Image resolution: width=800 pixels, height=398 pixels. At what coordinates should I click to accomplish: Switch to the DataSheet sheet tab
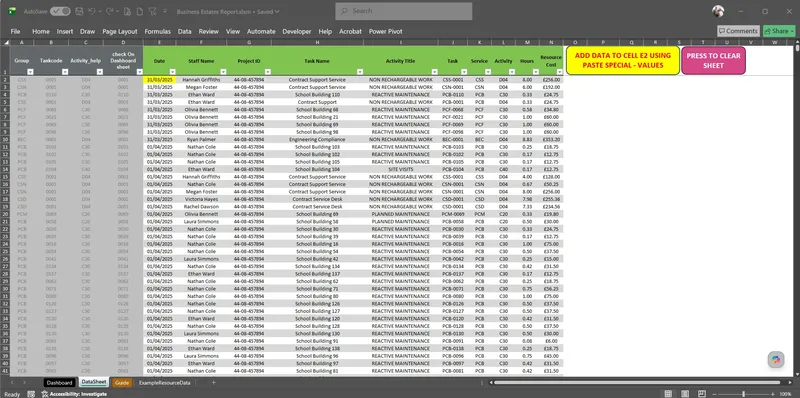pos(94,383)
